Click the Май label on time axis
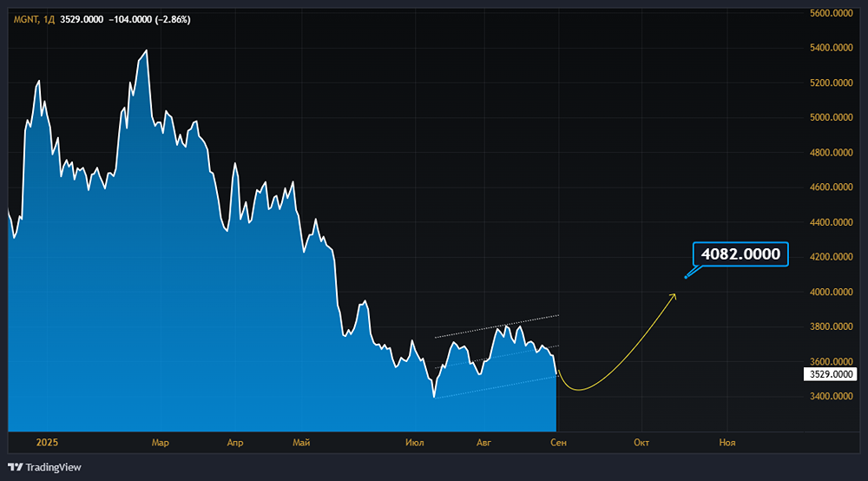This screenshot has height=481, width=868. [301, 442]
